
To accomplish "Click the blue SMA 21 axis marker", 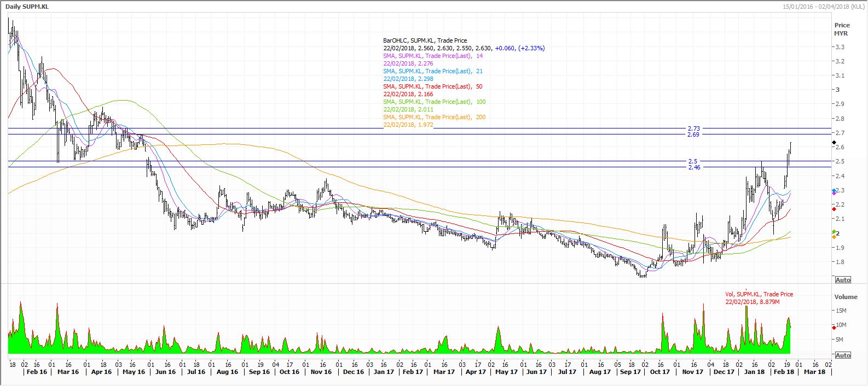I will 834,190.
